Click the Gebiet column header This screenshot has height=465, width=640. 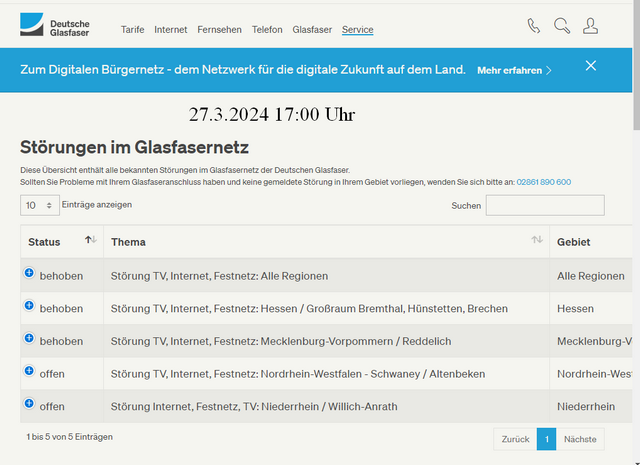(590, 242)
